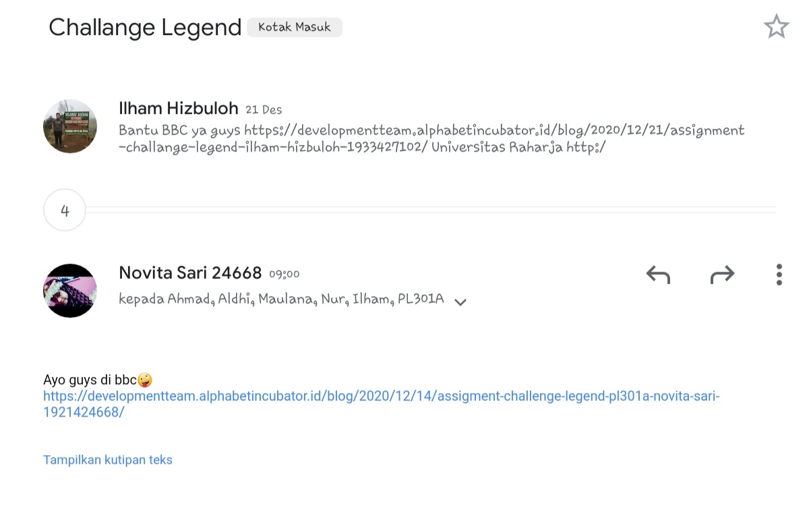Expand the 4 collapsed messages
This screenshot has width=809, height=532.
(x=65, y=210)
